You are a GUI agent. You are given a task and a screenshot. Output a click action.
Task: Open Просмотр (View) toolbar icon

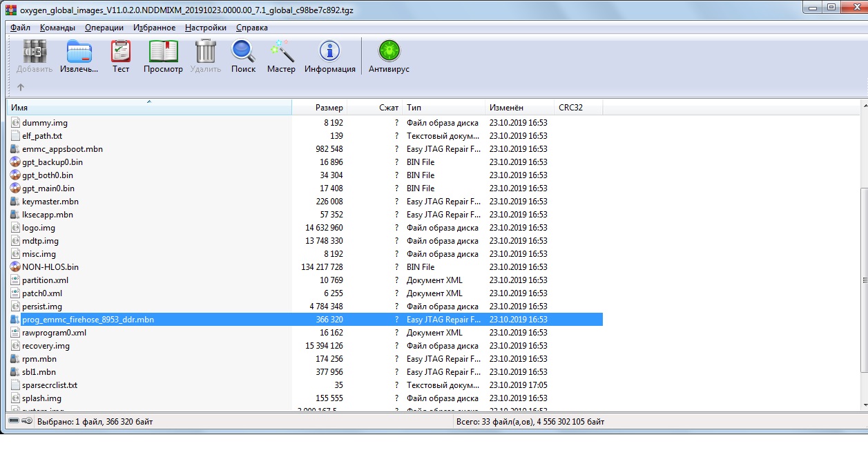click(163, 52)
